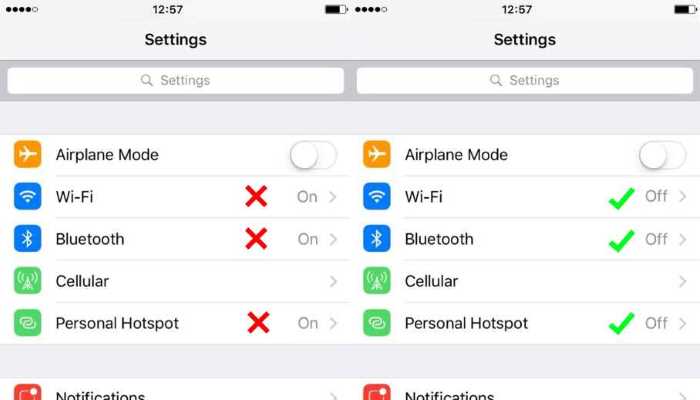Screen dimensions: 700x400
Task: Tap the orange Airplane Mode icon in left panel
Action: (28, 154)
